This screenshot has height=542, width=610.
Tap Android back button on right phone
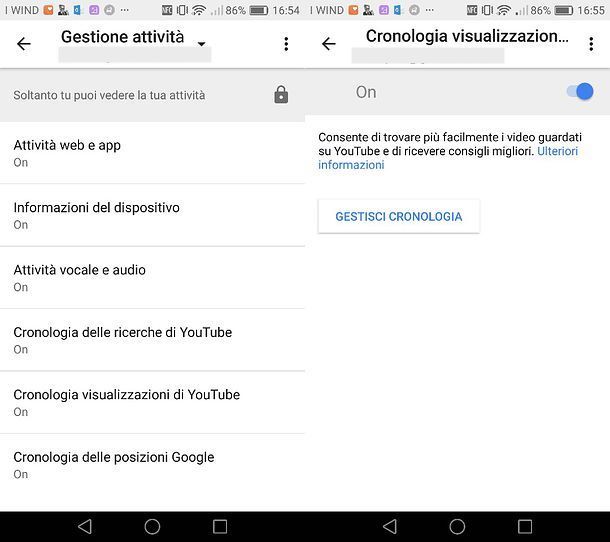pos(389,526)
